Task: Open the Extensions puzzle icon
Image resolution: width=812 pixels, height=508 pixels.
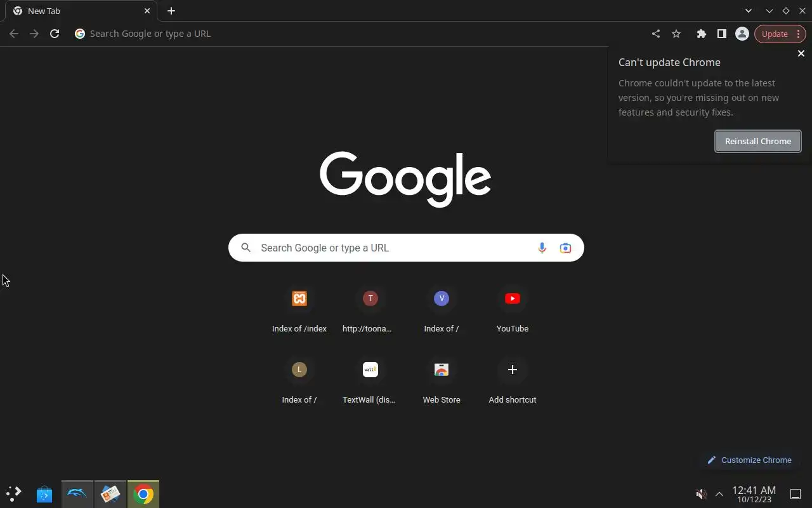Action: click(701, 34)
